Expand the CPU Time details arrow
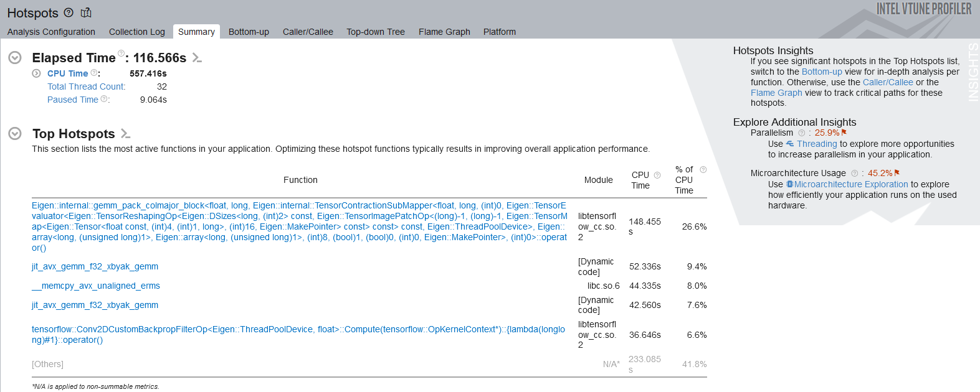 pos(37,73)
